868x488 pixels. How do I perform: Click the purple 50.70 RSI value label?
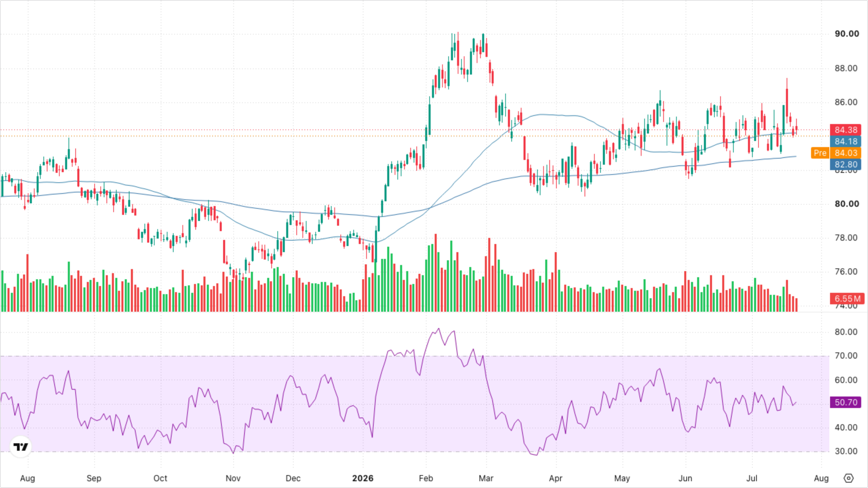846,402
